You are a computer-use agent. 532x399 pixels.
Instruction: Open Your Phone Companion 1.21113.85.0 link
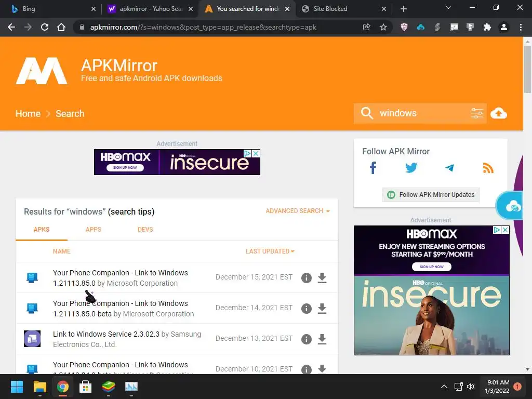[x=121, y=278]
